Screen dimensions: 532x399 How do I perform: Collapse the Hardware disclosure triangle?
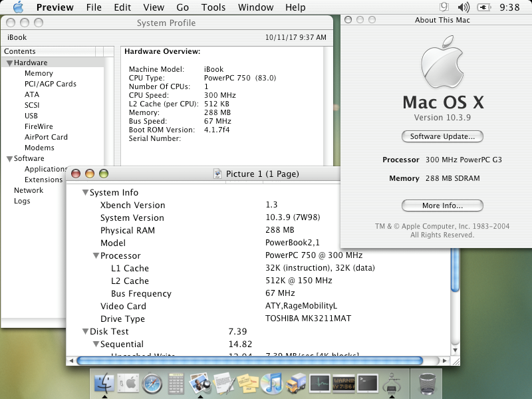click(x=9, y=63)
